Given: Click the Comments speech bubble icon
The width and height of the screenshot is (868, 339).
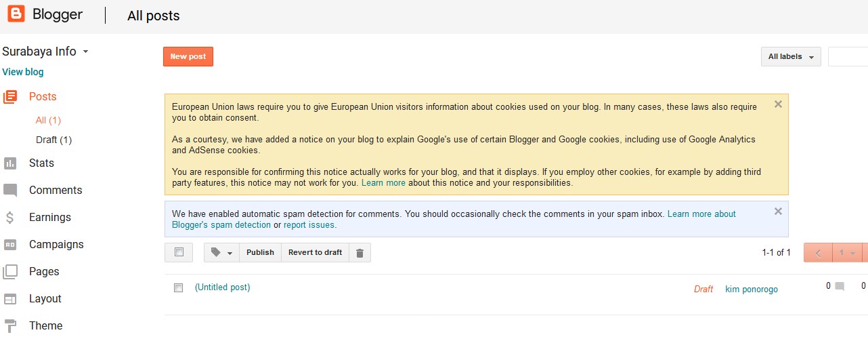Looking at the screenshot, I should point(10,191).
